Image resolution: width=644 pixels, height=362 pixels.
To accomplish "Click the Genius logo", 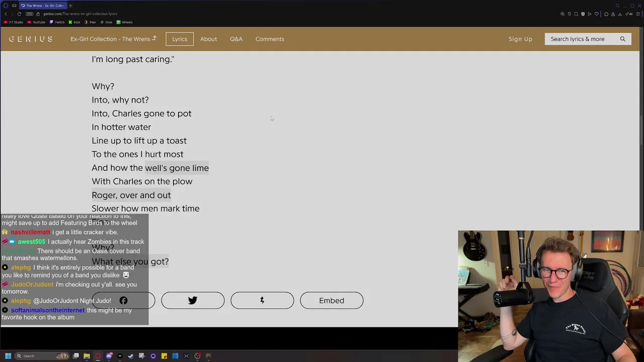I will [x=31, y=39].
